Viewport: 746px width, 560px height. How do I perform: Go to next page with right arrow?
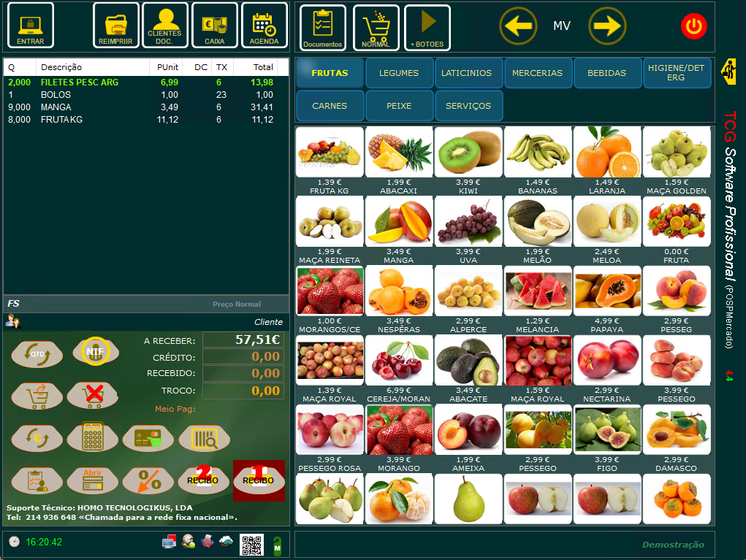[607, 26]
